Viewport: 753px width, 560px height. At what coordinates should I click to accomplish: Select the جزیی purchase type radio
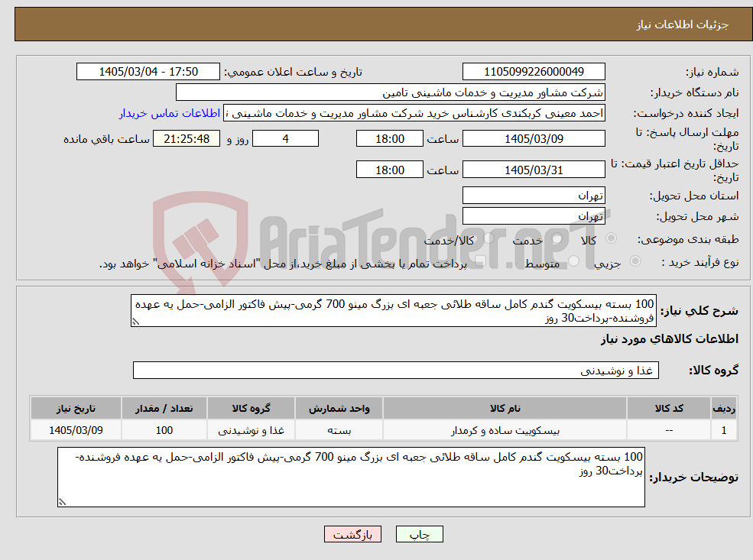click(x=635, y=261)
